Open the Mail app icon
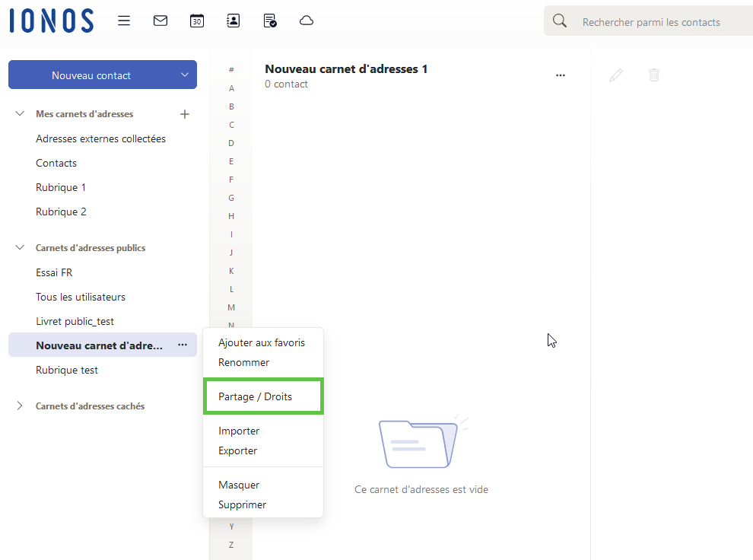 point(160,21)
